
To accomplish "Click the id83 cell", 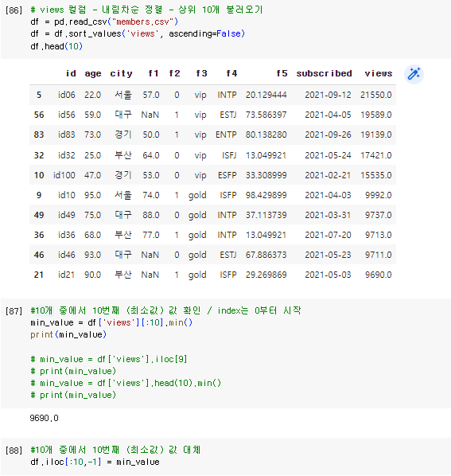I will coord(67,135).
